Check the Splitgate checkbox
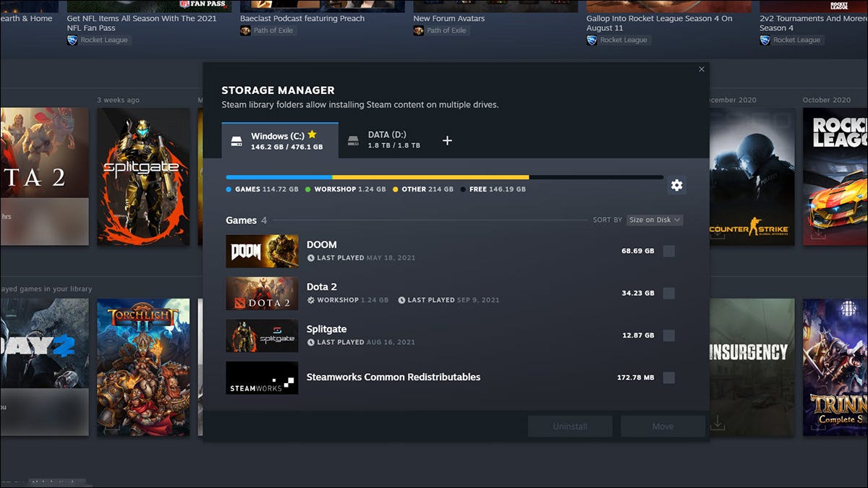The height and width of the screenshot is (488, 868). 668,335
